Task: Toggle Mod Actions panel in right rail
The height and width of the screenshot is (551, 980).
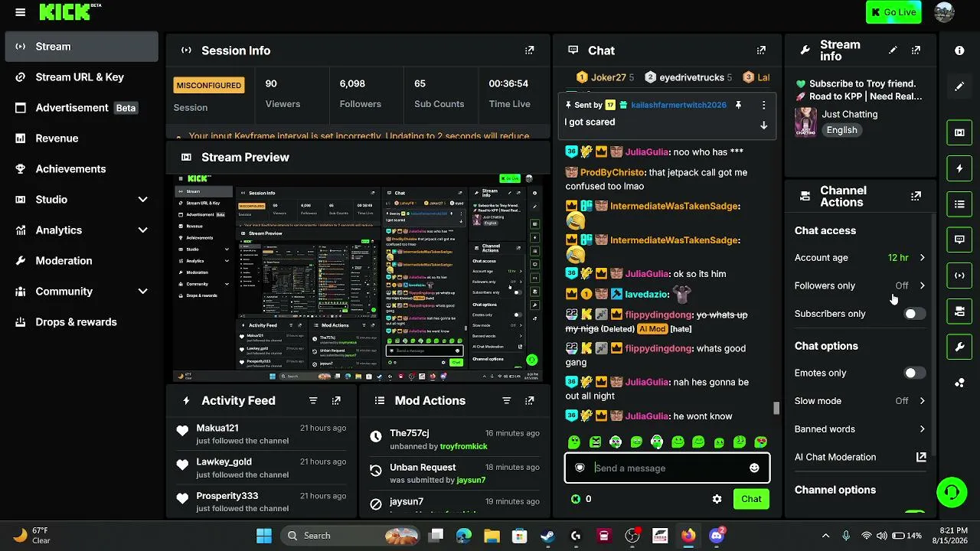Action: coord(959,204)
